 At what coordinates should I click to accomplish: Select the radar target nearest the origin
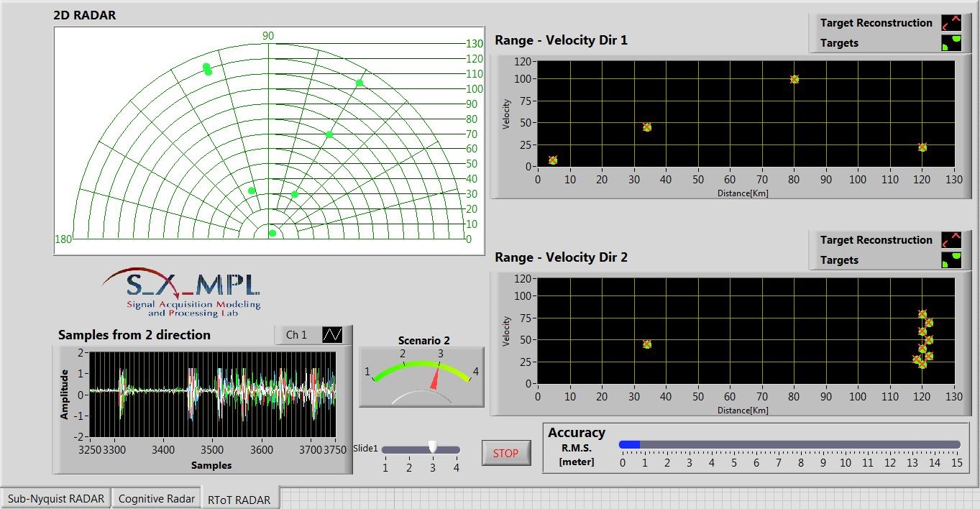pyautogui.click(x=273, y=233)
